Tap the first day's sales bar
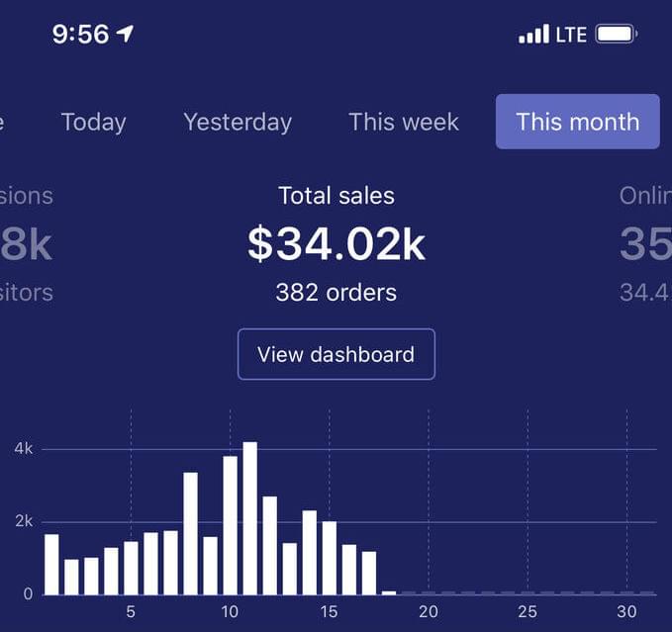The height and width of the screenshot is (632, 672). (x=51, y=565)
